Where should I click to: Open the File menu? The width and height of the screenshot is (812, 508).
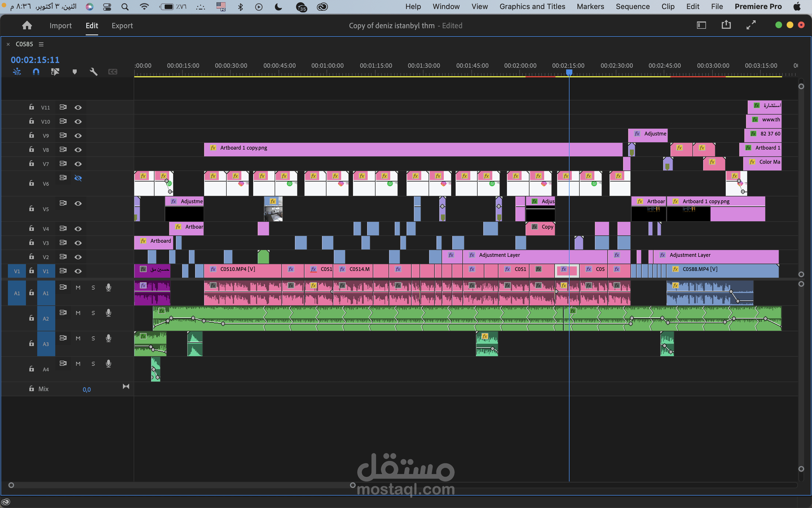[717, 7]
